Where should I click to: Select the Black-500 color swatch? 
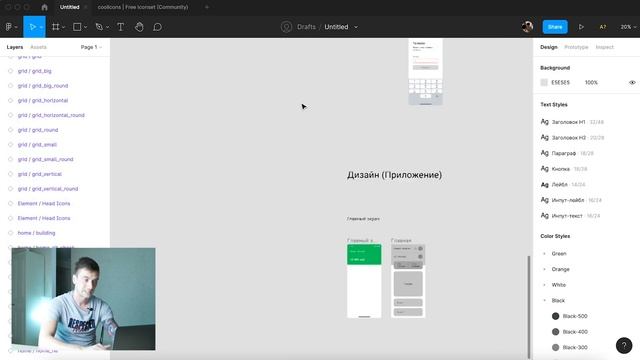pyautogui.click(x=556, y=316)
